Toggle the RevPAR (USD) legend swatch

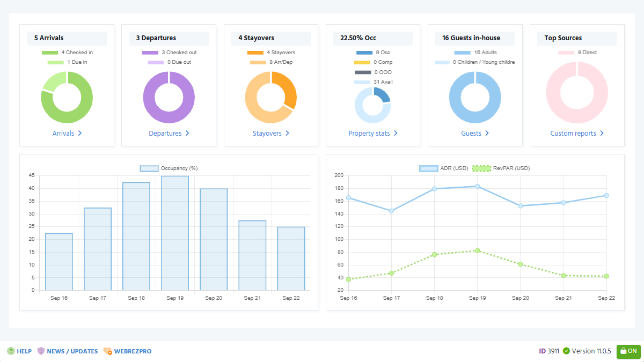coord(481,168)
